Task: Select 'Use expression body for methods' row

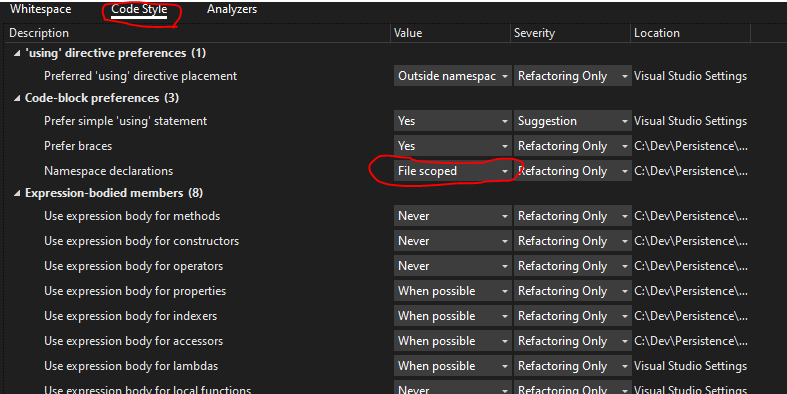Action: point(132,216)
